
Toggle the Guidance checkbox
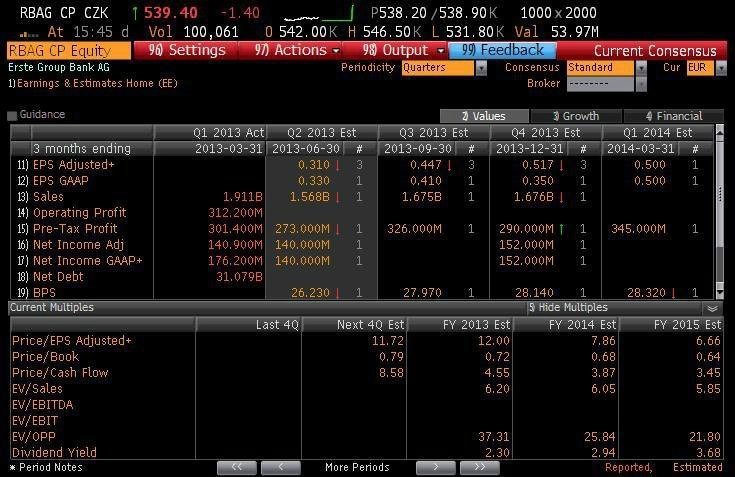pos(12,115)
